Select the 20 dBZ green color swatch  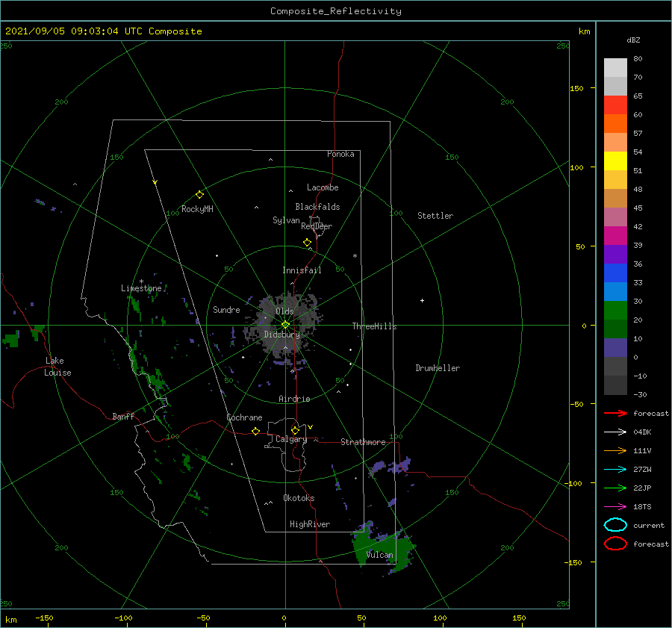pos(615,310)
